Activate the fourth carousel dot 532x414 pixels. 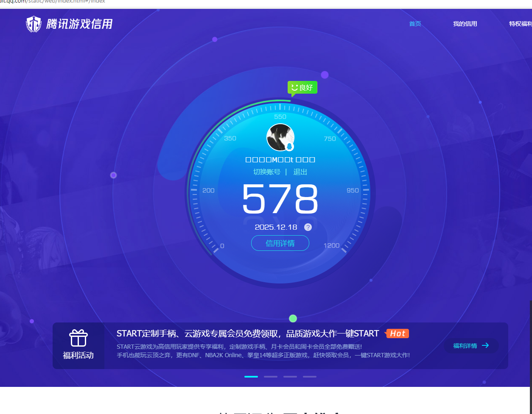pos(310,376)
